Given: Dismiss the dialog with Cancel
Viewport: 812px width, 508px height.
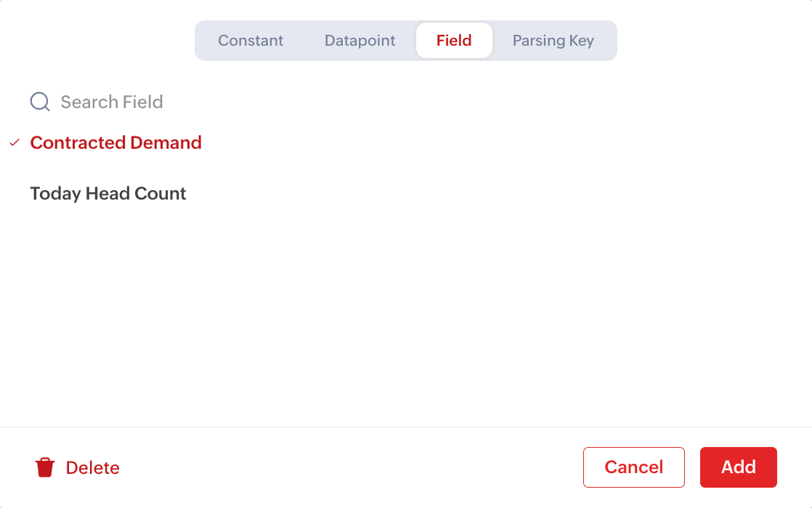Looking at the screenshot, I should click(633, 467).
